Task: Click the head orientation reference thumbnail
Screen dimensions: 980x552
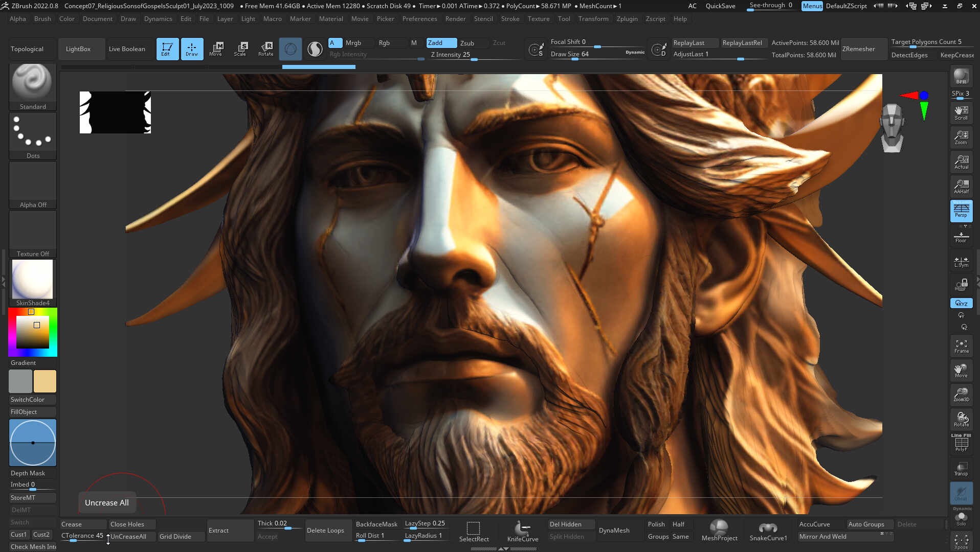Action: tap(892, 128)
